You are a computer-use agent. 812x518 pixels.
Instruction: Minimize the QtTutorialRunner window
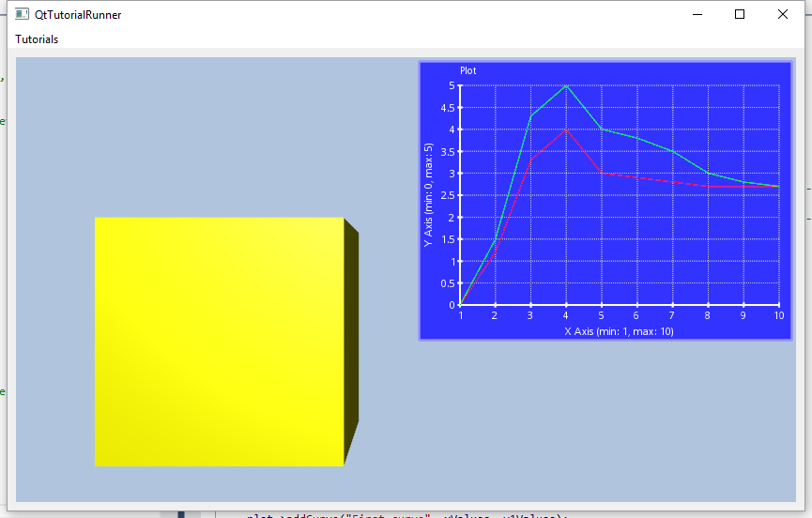[x=697, y=15]
